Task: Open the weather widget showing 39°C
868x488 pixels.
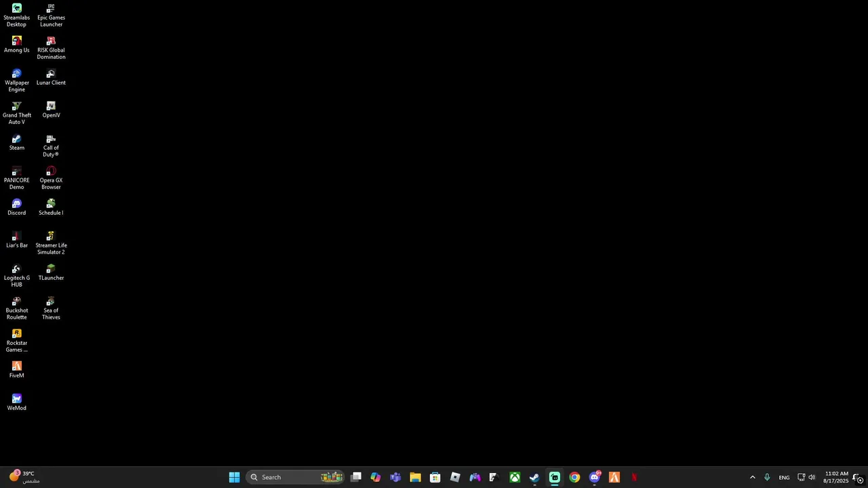Action: point(24,477)
